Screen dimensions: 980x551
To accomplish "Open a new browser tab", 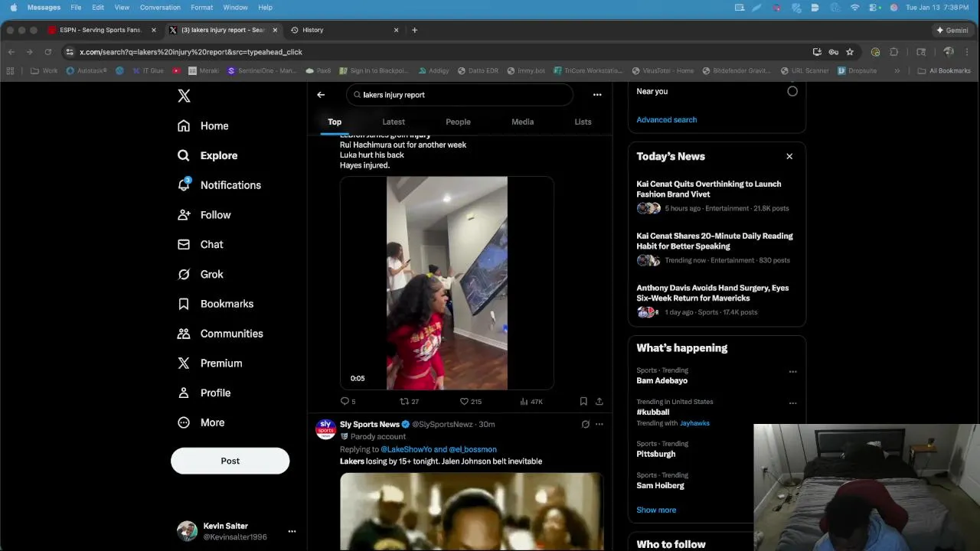I will pyautogui.click(x=415, y=30).
